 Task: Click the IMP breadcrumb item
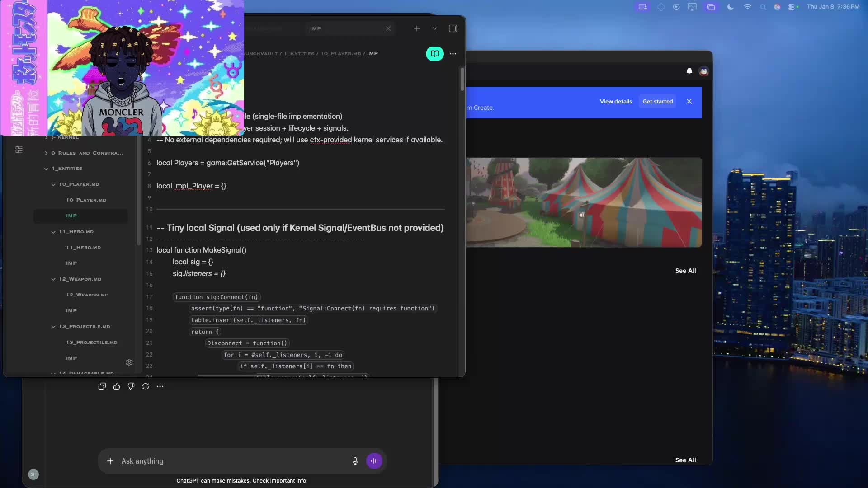click(x=372, y=53)
